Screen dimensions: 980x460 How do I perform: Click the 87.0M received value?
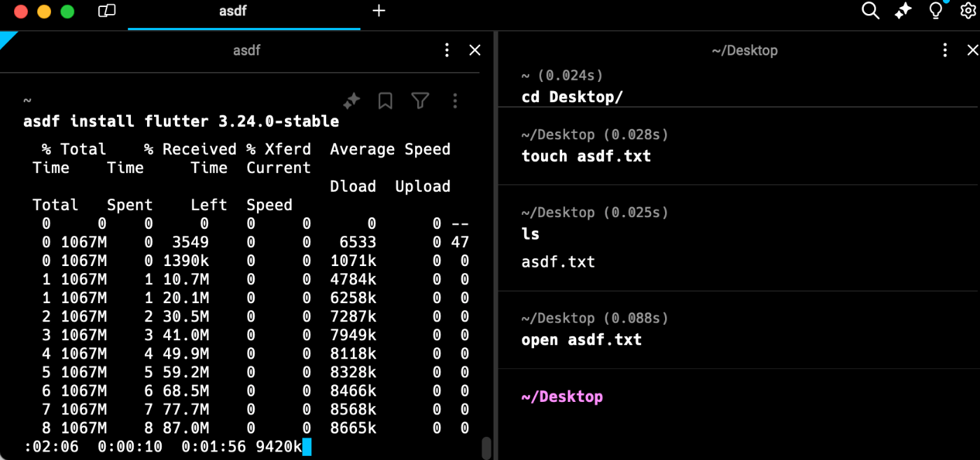[x=185, y=428]
